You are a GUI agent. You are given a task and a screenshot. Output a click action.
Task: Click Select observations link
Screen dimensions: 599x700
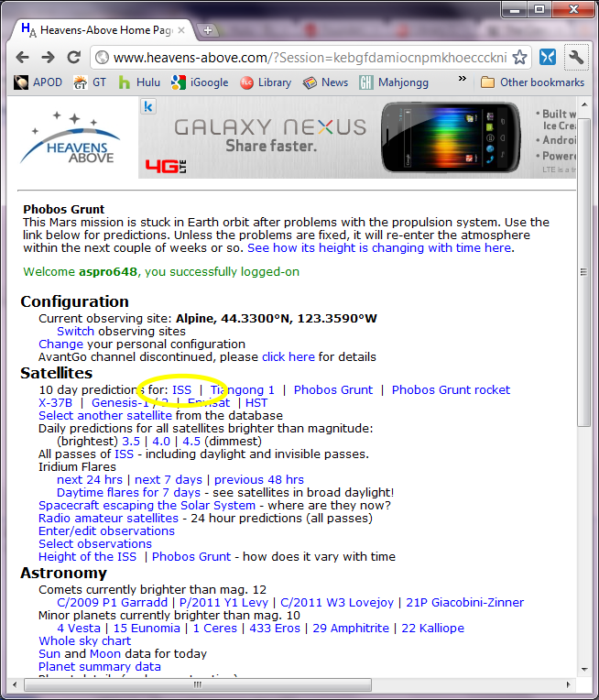pos(95,544)
